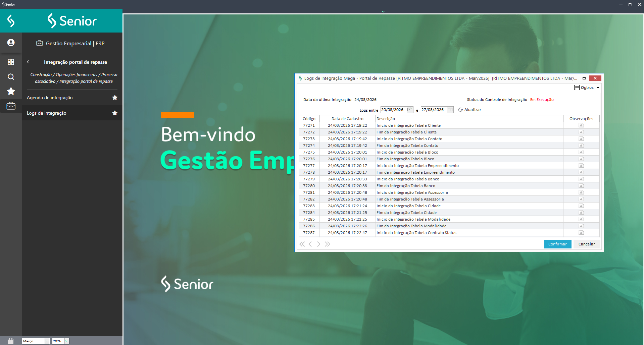Image resolution: width=644 pixels, height=345 pixels.
Task: Open the favorites star icon in sidebar
Action: point(11,91)
